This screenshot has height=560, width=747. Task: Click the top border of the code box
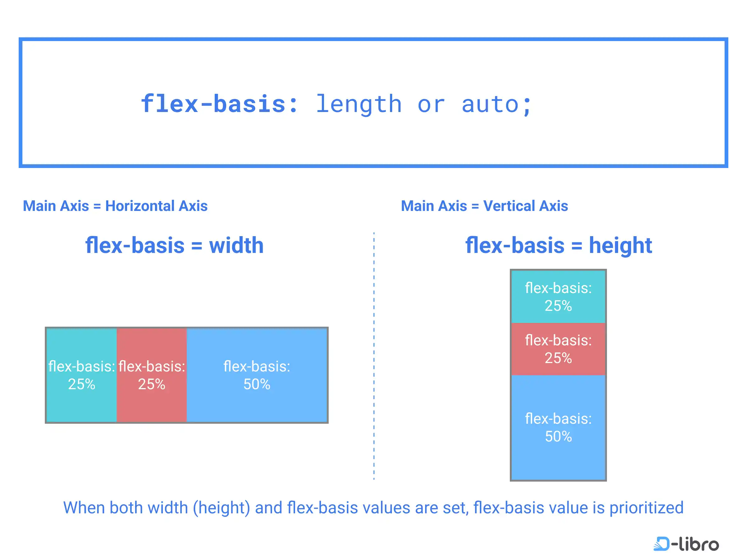click(x=373, y=39)
